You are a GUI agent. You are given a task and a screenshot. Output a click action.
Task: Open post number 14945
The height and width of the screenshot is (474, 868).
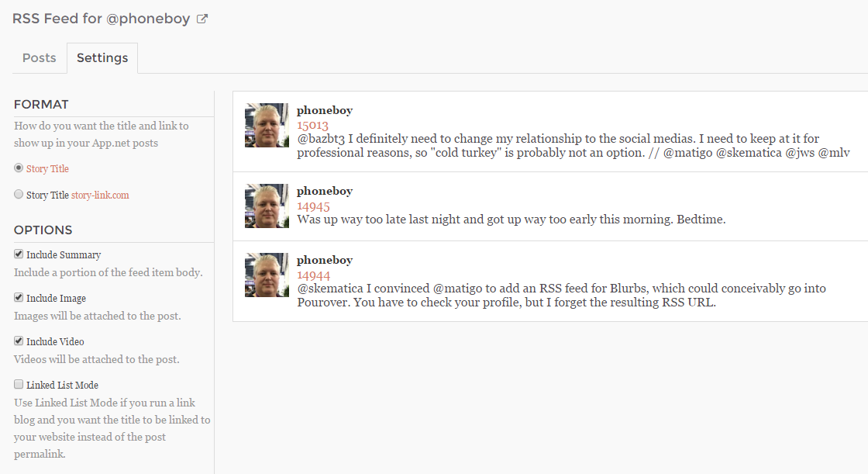[313, 206]
